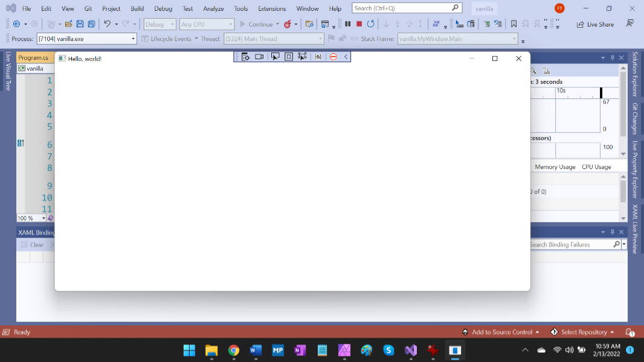Screen dimensions: 644x362
Task: Switch to the Program.cs editor tab
Action: click(33, 58)
